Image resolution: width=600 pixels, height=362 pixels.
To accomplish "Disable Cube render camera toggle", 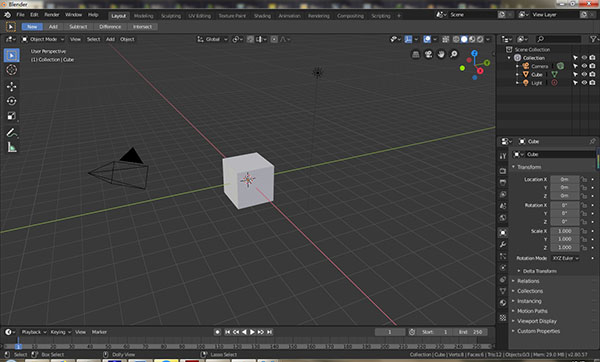I will (592, 74).
